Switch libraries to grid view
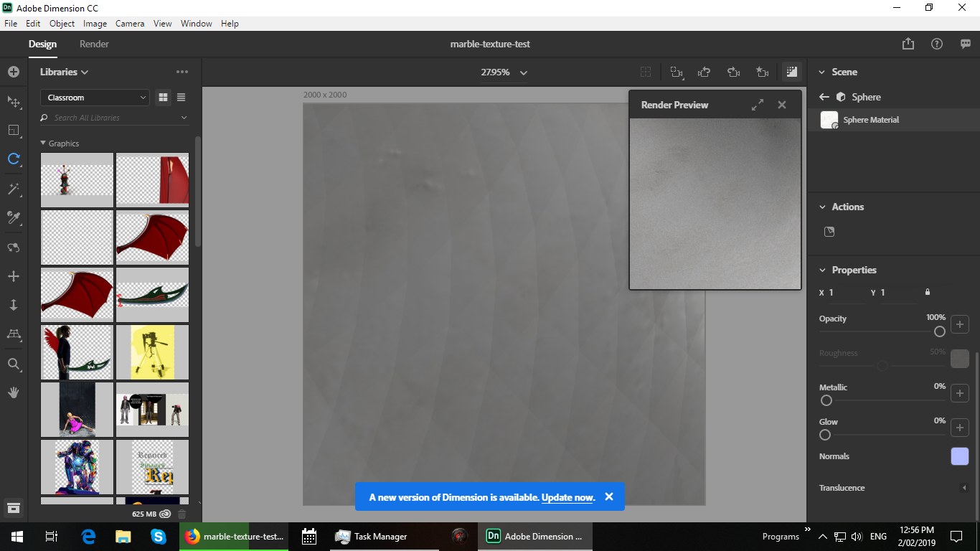 [163, 98]
